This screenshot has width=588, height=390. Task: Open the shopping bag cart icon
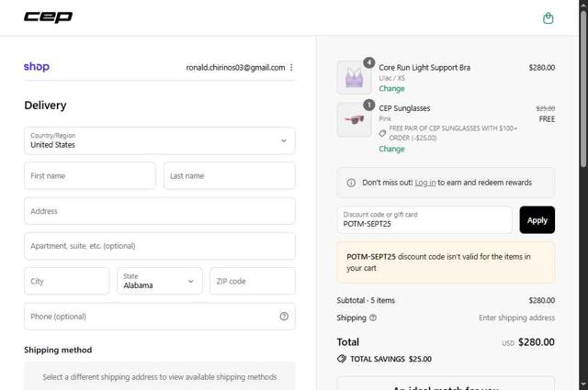pyautogui.click(x=548, y=18)
